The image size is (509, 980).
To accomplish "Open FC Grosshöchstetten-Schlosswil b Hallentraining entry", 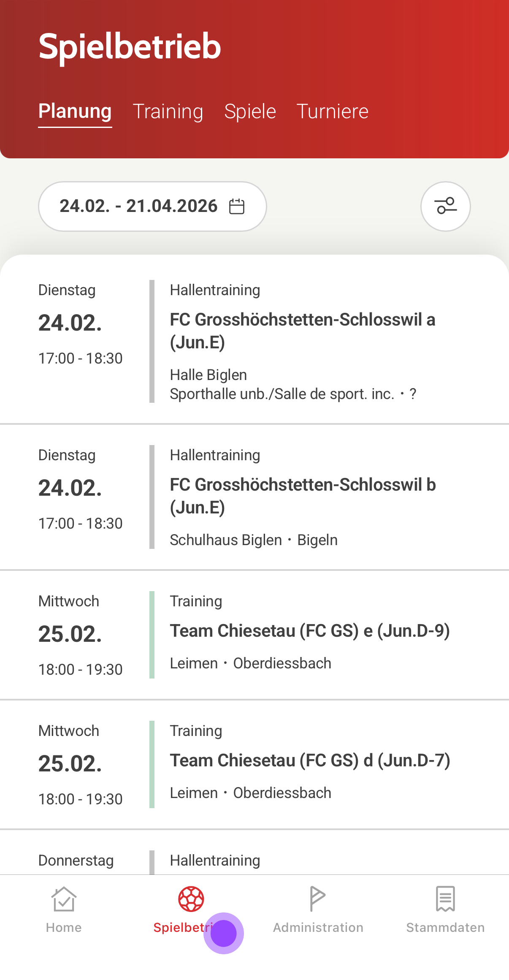I will coord(302,496).
